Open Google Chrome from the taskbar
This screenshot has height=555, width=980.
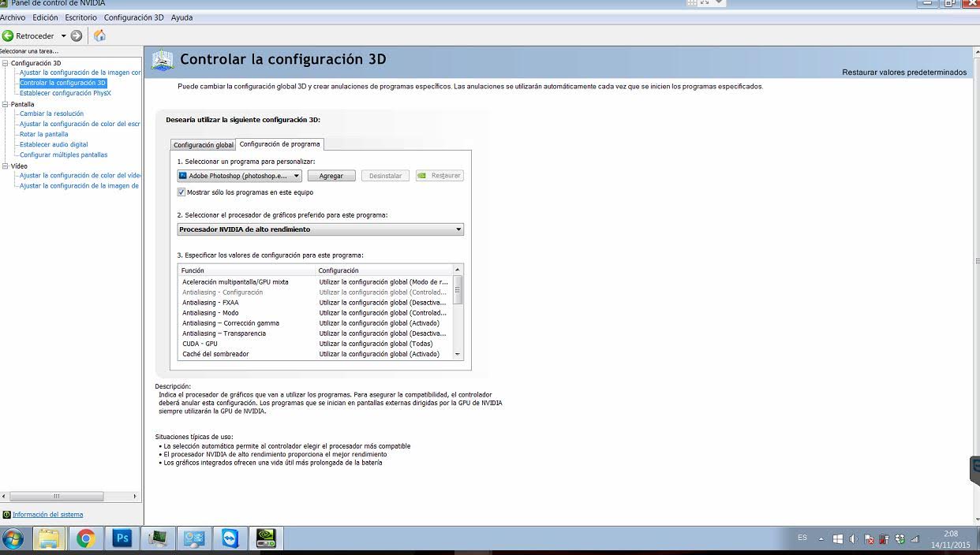85,538
